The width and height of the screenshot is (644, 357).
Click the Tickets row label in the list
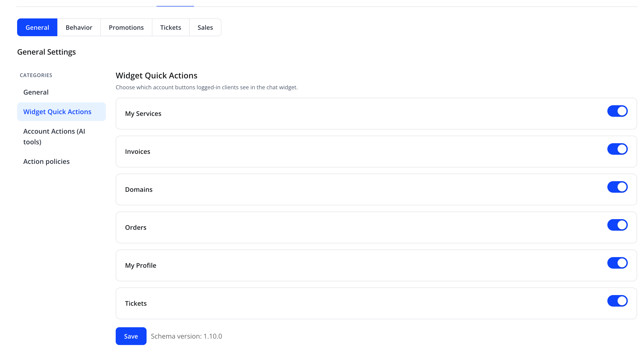point(136,303)
